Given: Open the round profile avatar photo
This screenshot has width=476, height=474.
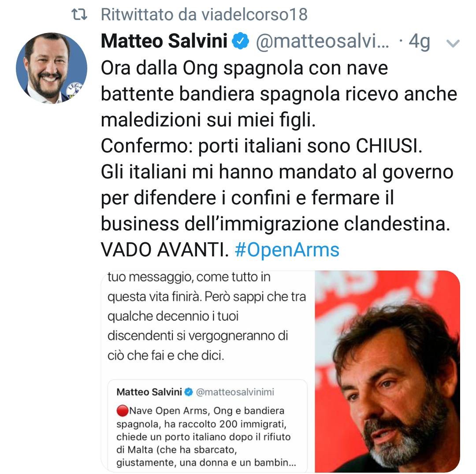Looking at the screenshot, I should point(52,68).
